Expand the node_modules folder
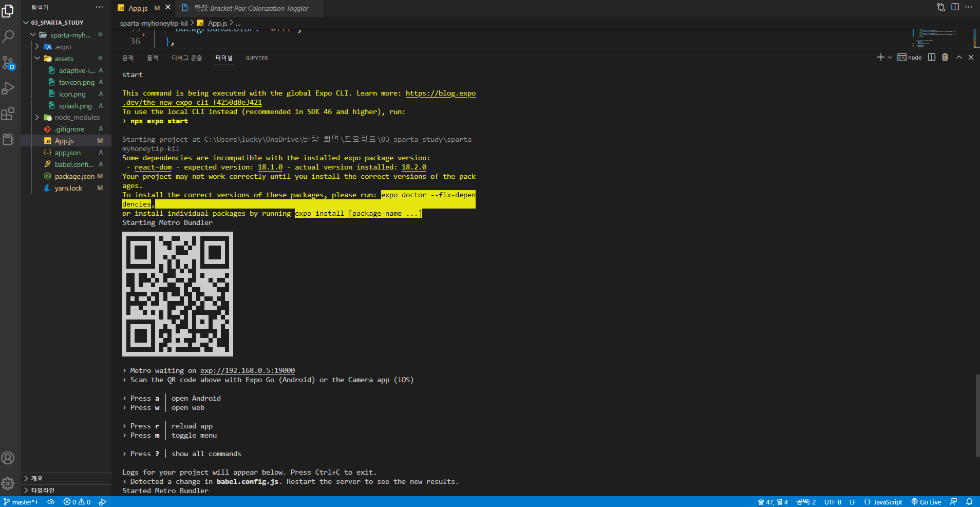 click(66, 117)
